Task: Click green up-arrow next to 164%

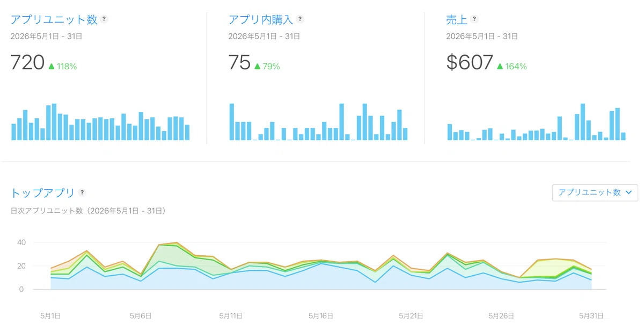Action: pos(500,66)
